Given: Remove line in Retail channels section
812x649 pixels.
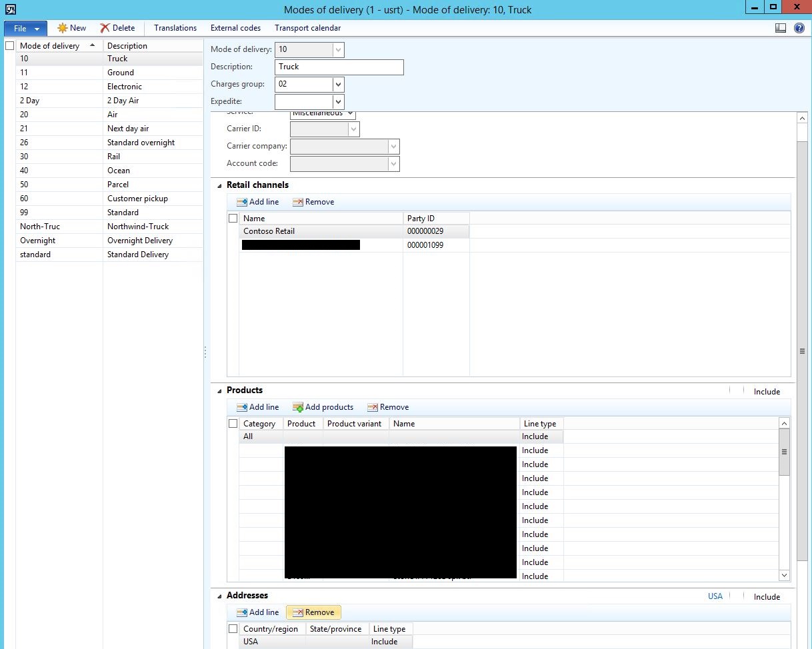Looking at the screenshot, I should coord(313,202).
